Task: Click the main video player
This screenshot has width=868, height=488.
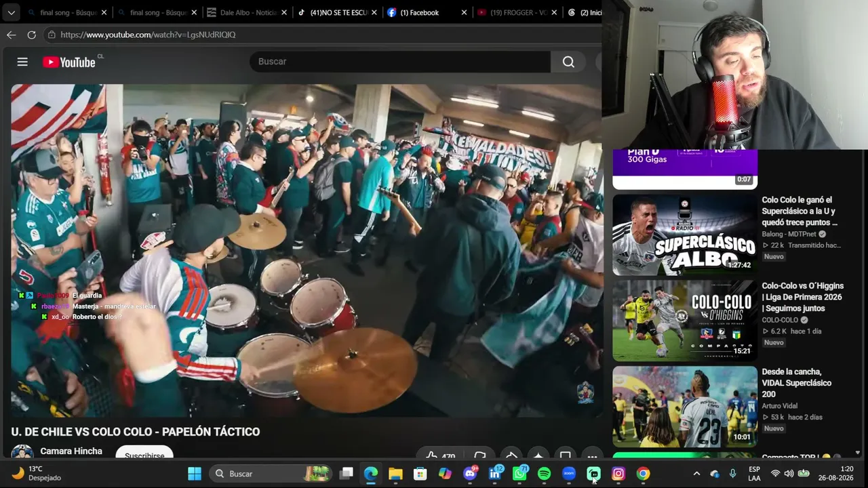Action: tap(307, 250)
